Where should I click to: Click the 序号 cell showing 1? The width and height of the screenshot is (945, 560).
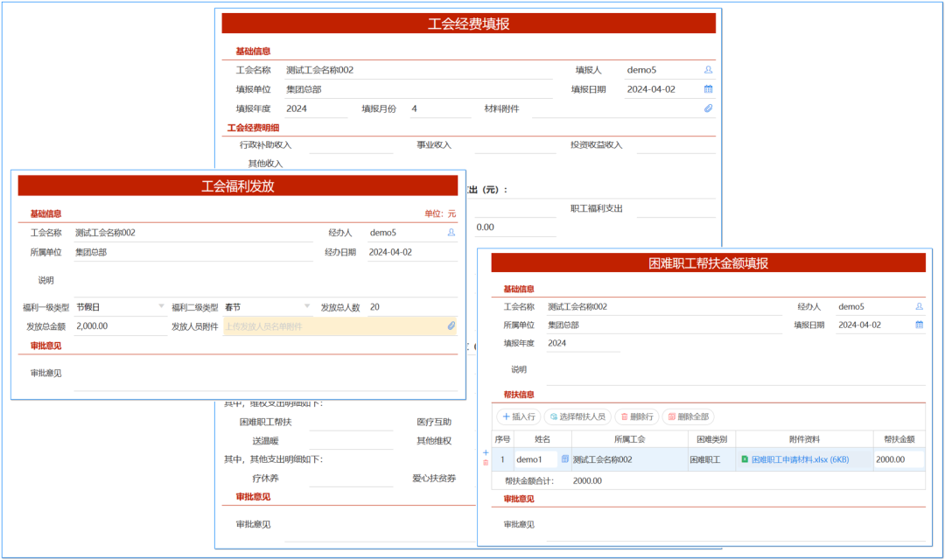(502, 459)
